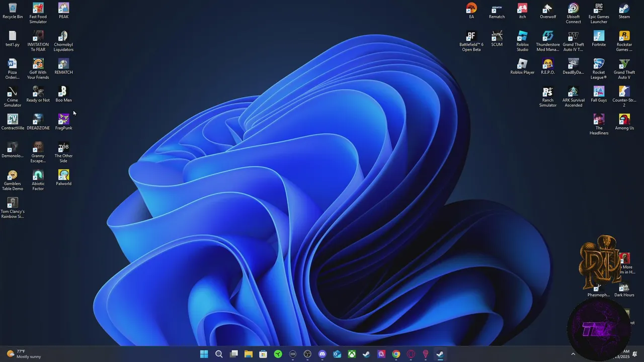644x362 pixels.
Task: Select Counter-Strike 2 shortcut
Action: (624, 97)
